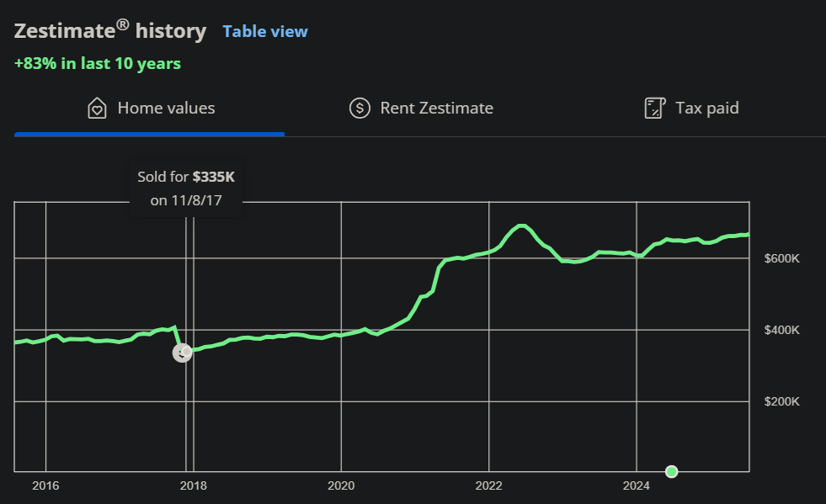Click the tax receipt icon
826x504 pixels.
(655, 108)
